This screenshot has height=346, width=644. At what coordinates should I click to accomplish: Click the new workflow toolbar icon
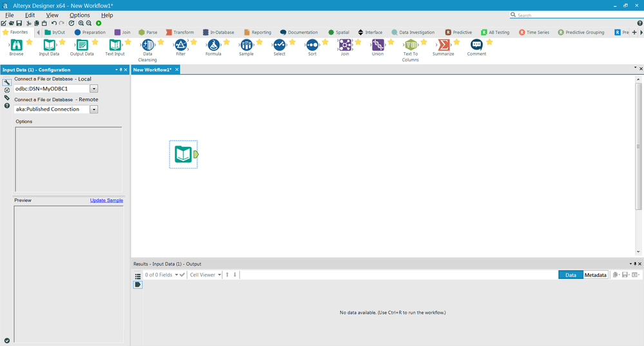tap(4, 23)
